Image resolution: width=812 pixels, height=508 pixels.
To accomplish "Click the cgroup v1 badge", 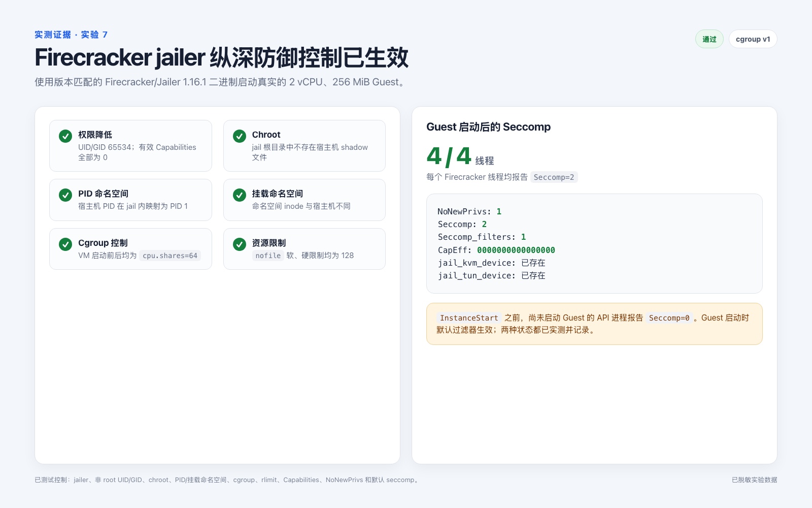I will point(753,39).
